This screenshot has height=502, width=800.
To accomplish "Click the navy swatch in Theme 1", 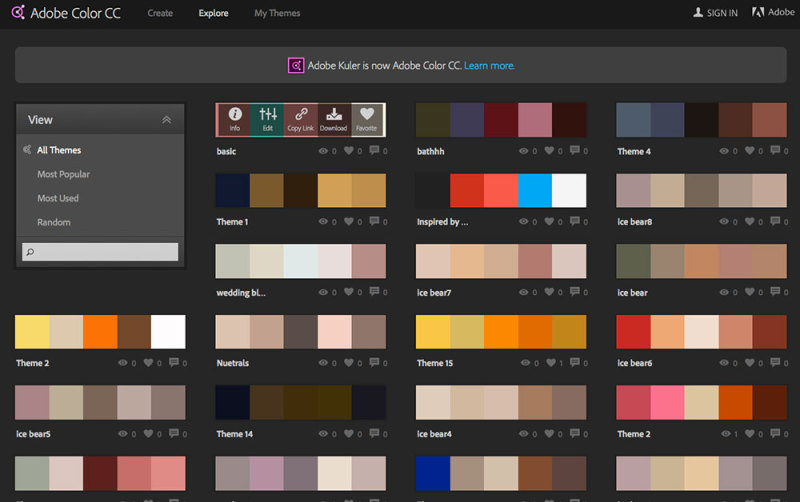I will tap(232, 190).
